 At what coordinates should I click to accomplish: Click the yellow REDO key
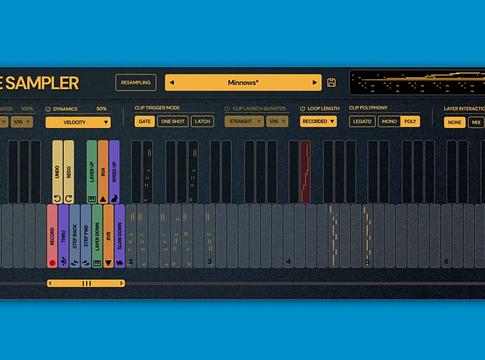point(69,172)
